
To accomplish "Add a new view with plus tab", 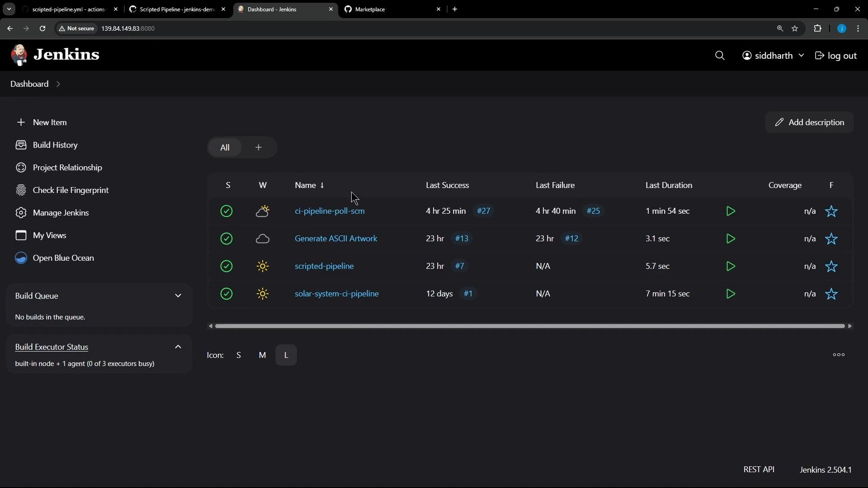I will (x=259, y=148).
